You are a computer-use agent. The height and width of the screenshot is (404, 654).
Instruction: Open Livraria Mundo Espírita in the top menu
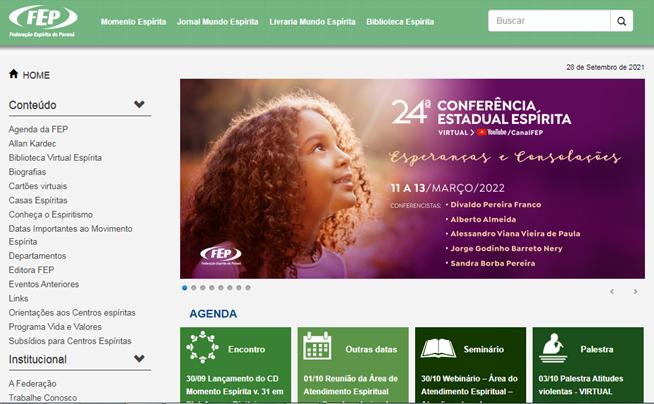pos(312,22)
